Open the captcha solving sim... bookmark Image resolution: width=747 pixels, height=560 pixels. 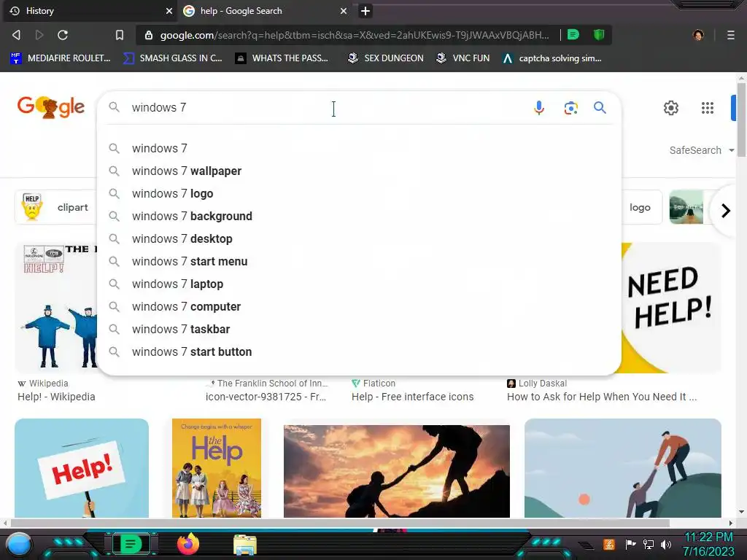[552, 58]
